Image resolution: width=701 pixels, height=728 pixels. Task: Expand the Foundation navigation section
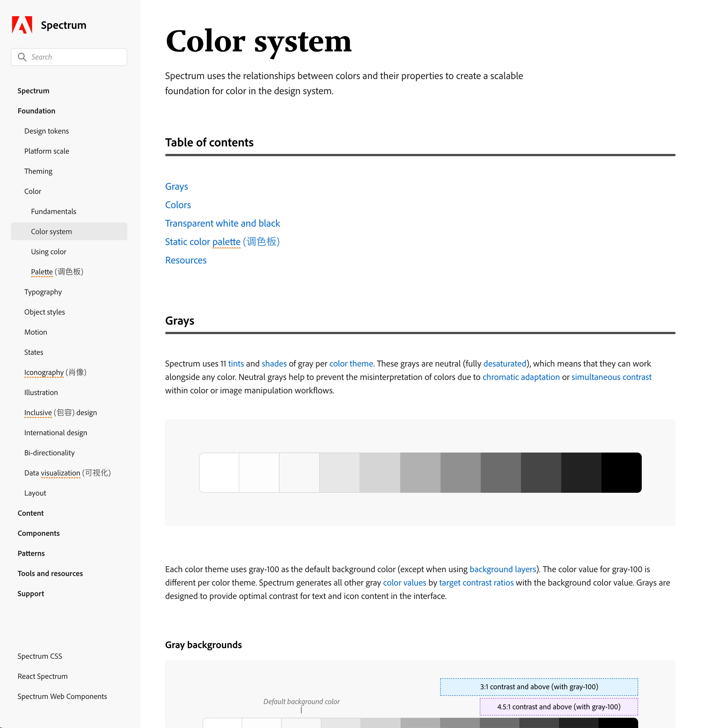36,111
